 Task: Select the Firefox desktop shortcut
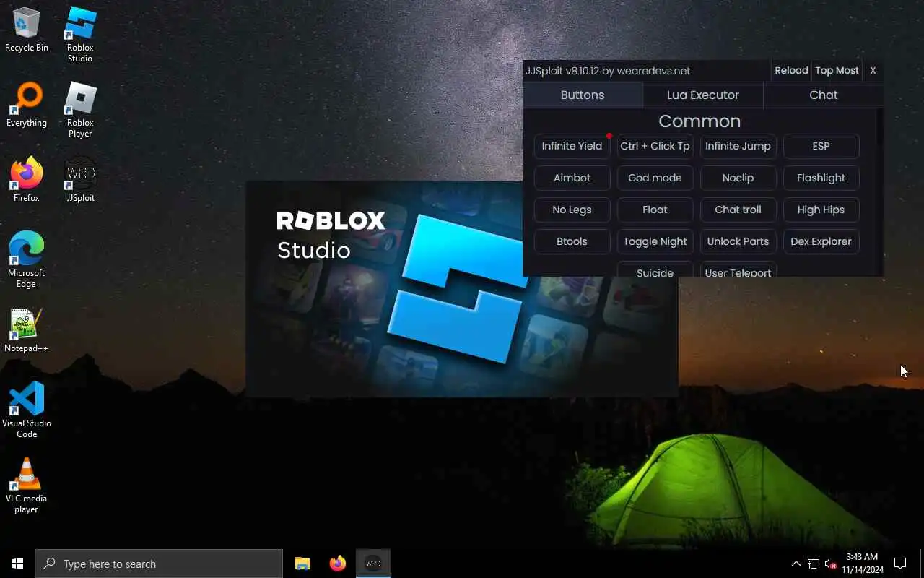click(x=27, y=180)
